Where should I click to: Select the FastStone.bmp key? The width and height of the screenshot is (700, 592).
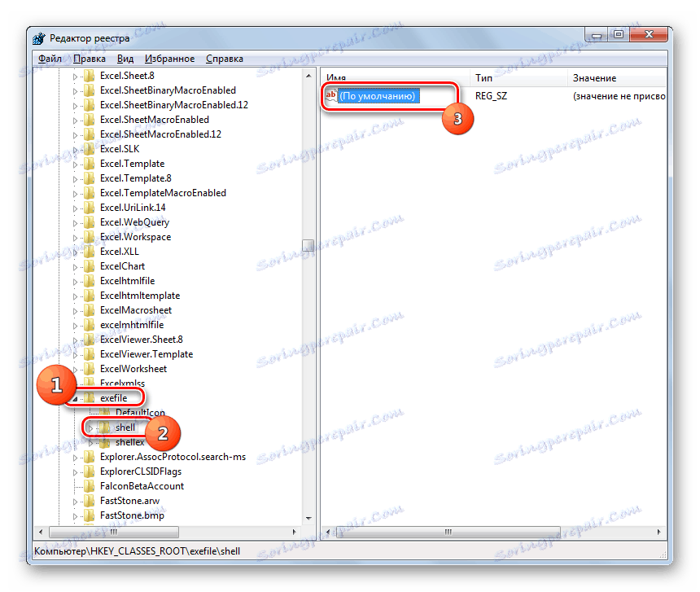click(132, 515)
